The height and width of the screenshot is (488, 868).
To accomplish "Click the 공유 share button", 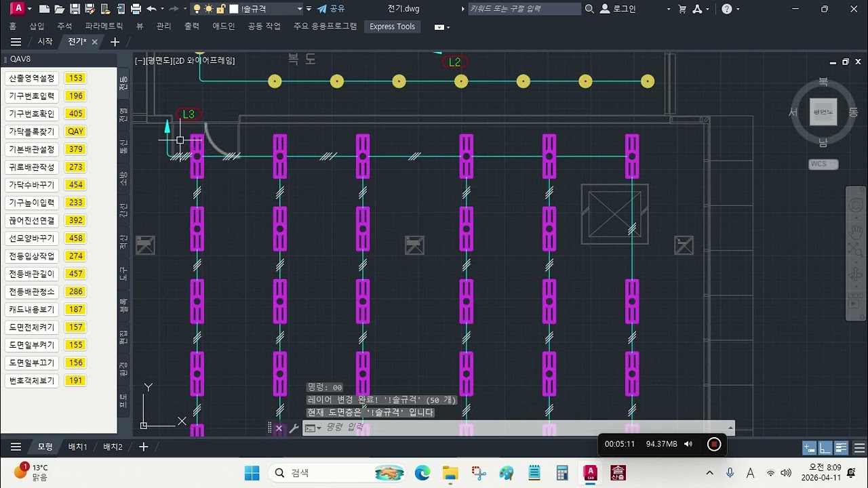I will 331,9.
